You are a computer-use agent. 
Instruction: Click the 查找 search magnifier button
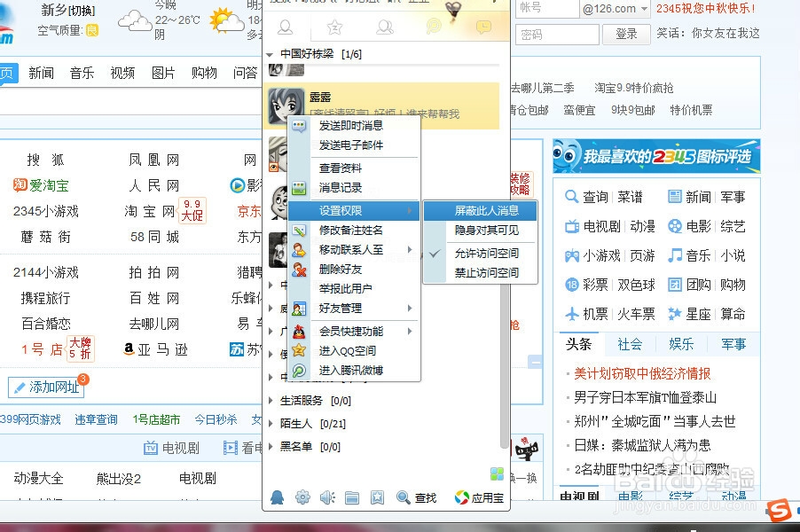(416, 497)
